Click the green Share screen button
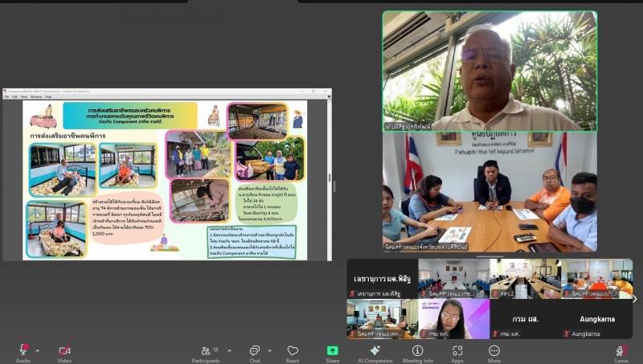 click(x=333, y=353)
